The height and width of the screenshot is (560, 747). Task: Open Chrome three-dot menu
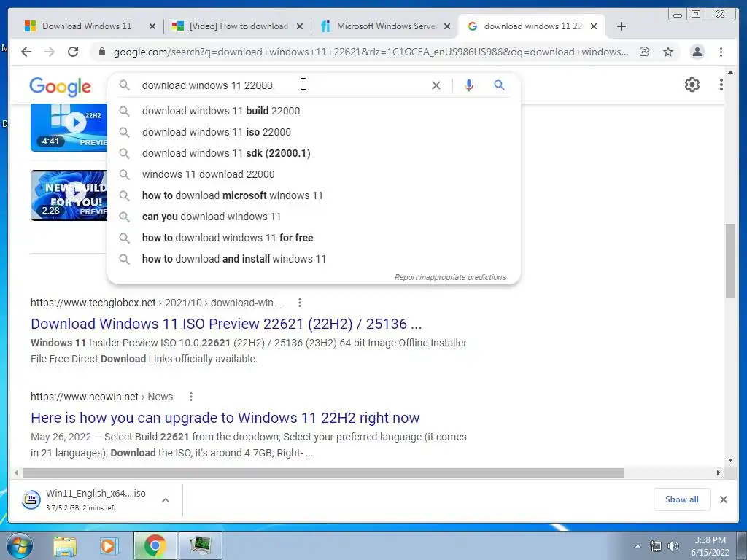click(x=721, y=52)
